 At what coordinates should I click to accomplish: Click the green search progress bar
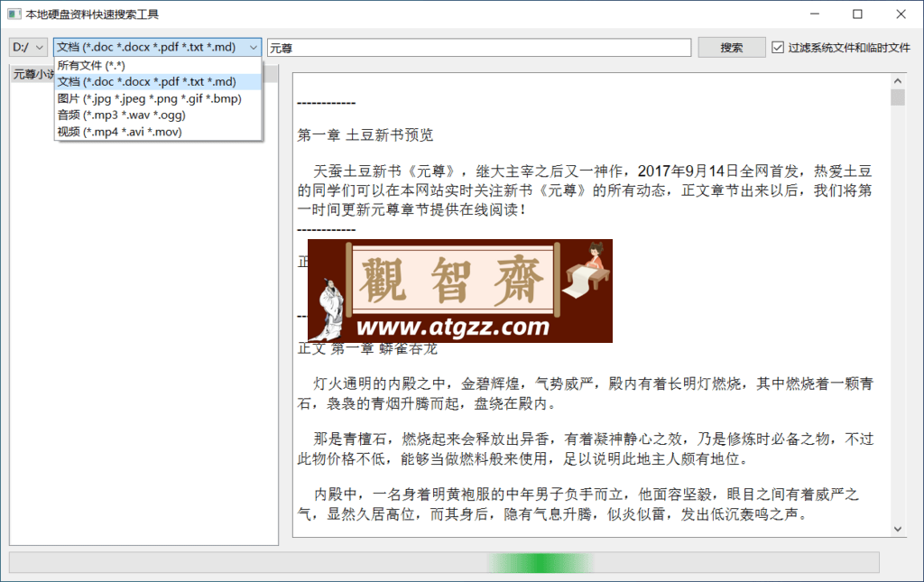pyautogui.click(x=444, y=562)
